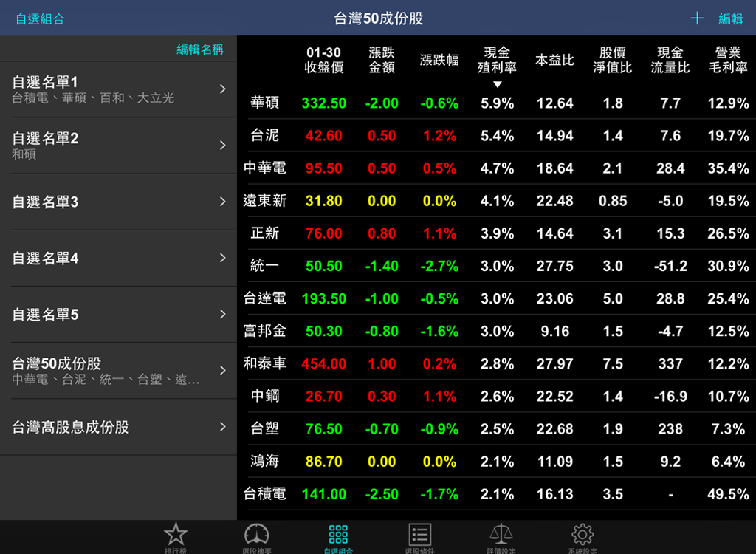
Task: Open the 選股條件 list tab
Action: tap(419, 538)
